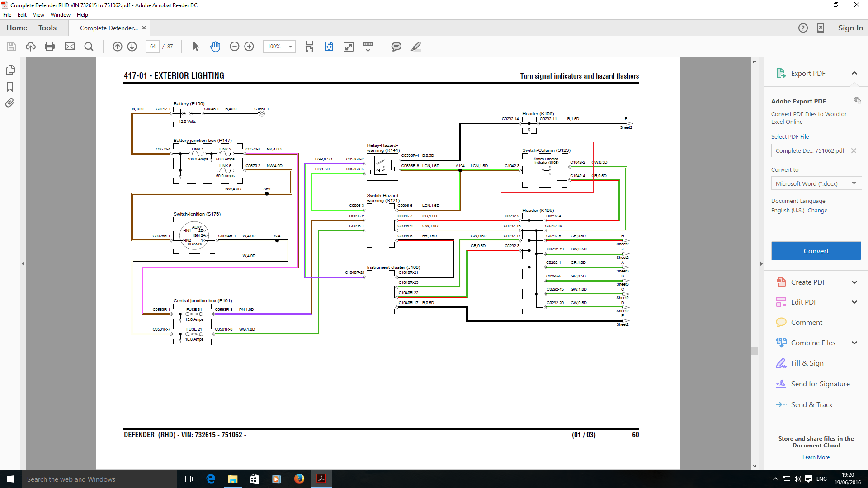Open the Window menu
This screenshot has width=868, height=488.
click(61, 15)
